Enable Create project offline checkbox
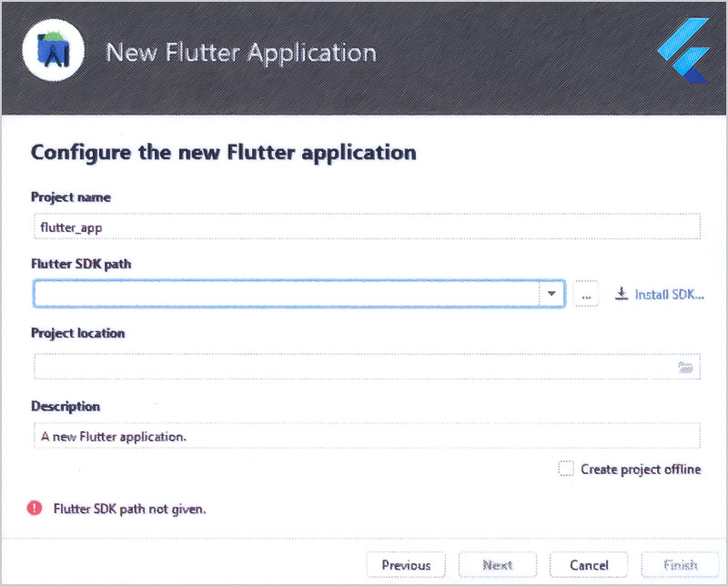Viewport: 728px width, 586px height. tap(566, 469)
